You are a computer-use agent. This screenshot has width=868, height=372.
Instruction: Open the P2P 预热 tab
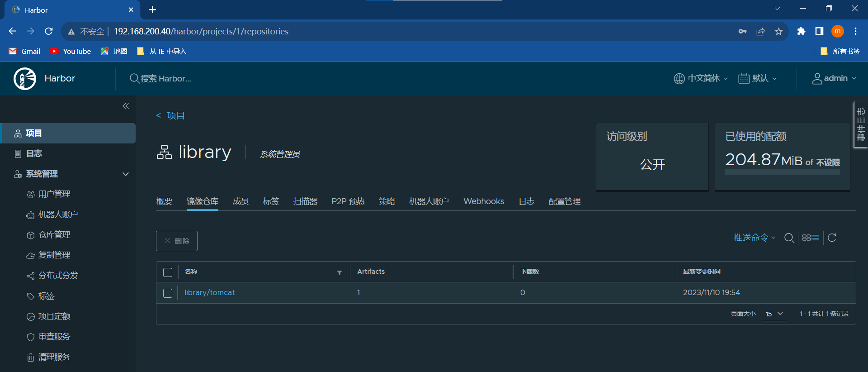click(x=348, y=201)
